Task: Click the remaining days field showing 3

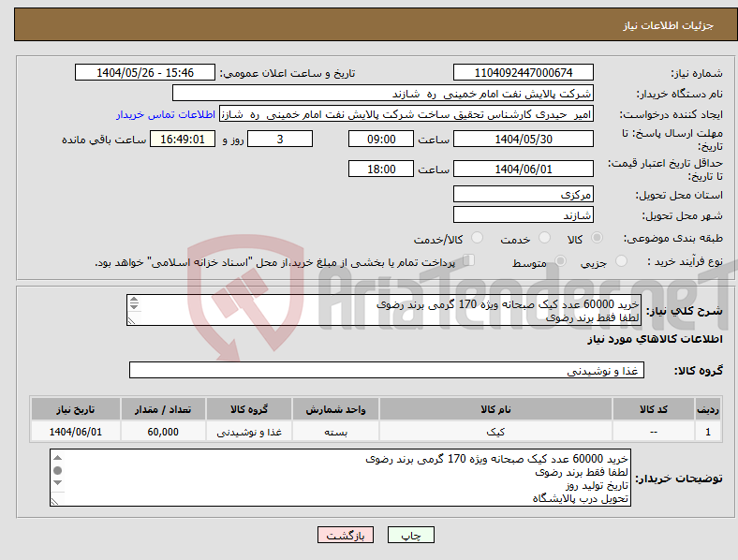Action: pos(280,139)
